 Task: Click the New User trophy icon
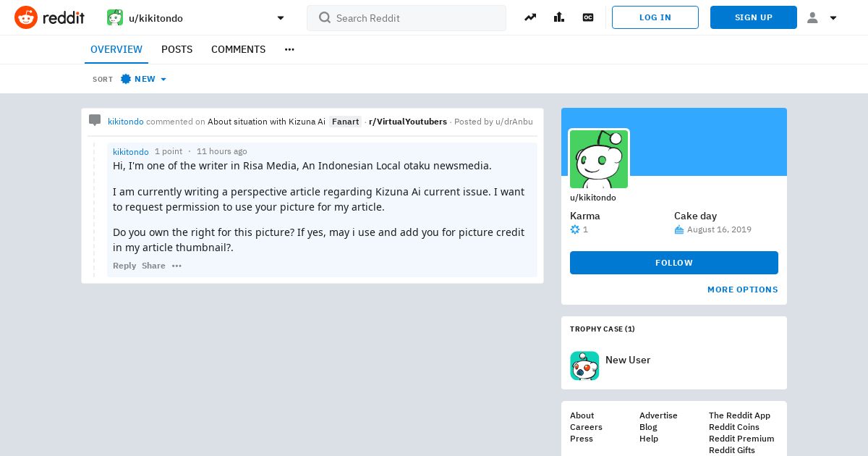click(x=584, y=366)
